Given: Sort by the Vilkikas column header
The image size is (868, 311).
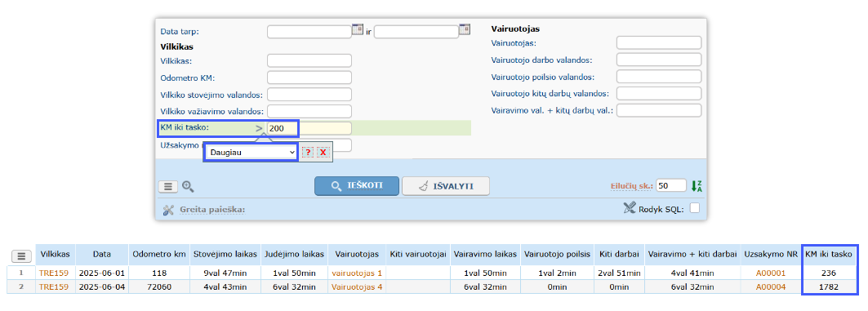Looking at the screenshot, I should coord(56,255).
